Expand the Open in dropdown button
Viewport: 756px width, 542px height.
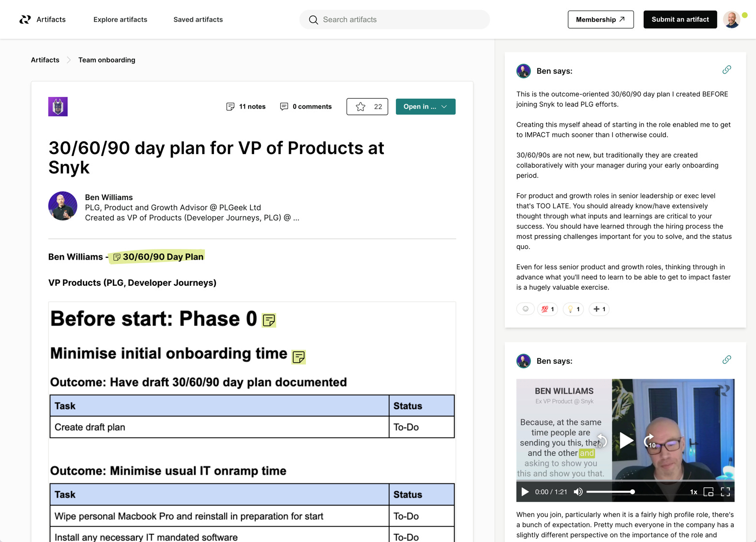tap(425, 107)
